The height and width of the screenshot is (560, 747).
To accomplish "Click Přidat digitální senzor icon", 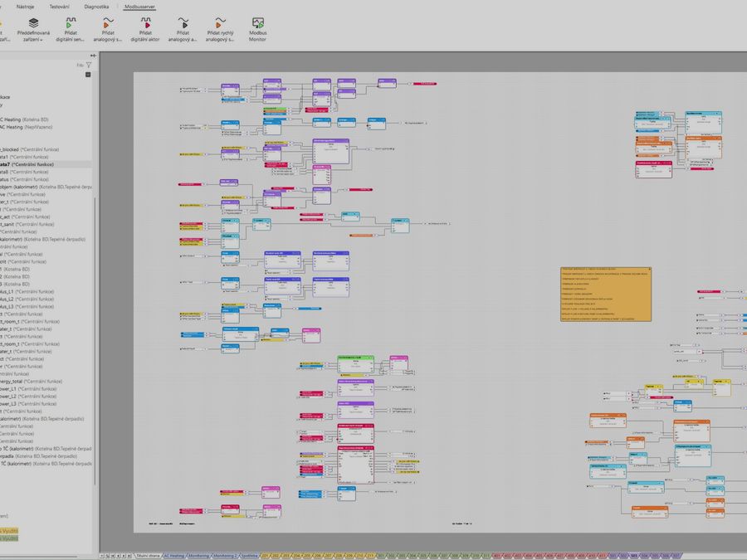I will coord(71,23).
